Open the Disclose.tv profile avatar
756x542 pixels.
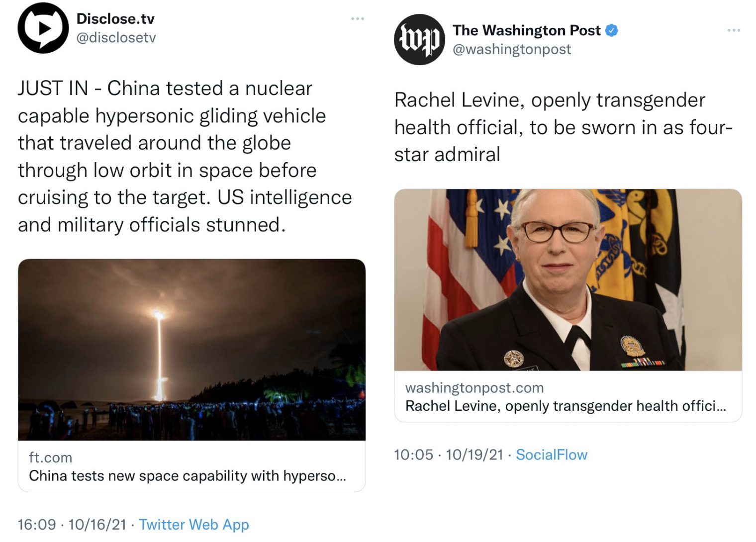(43, 28)
